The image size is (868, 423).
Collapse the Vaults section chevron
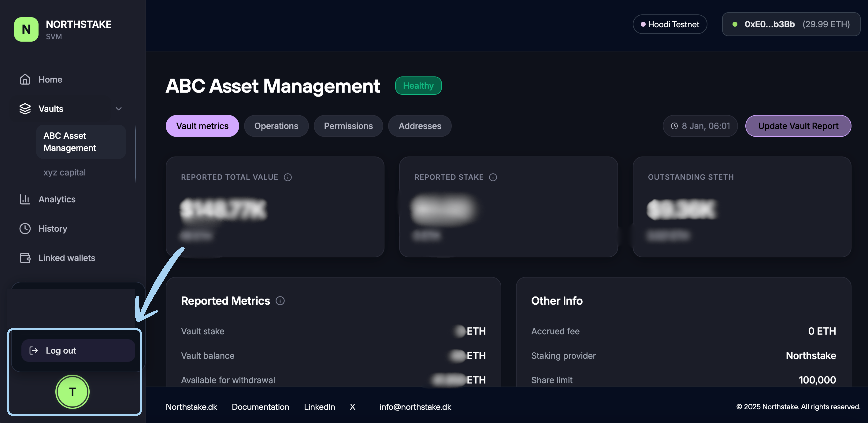[x=119, y=109]
